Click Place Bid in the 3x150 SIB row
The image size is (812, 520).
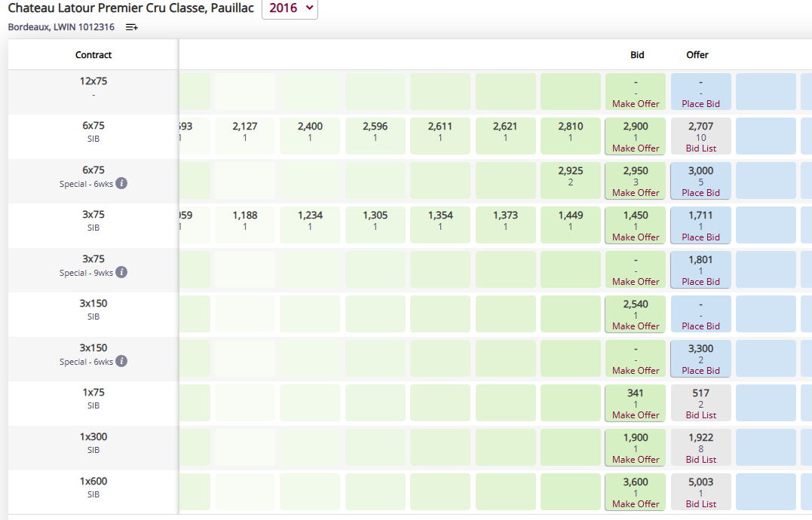coord(700,326)
